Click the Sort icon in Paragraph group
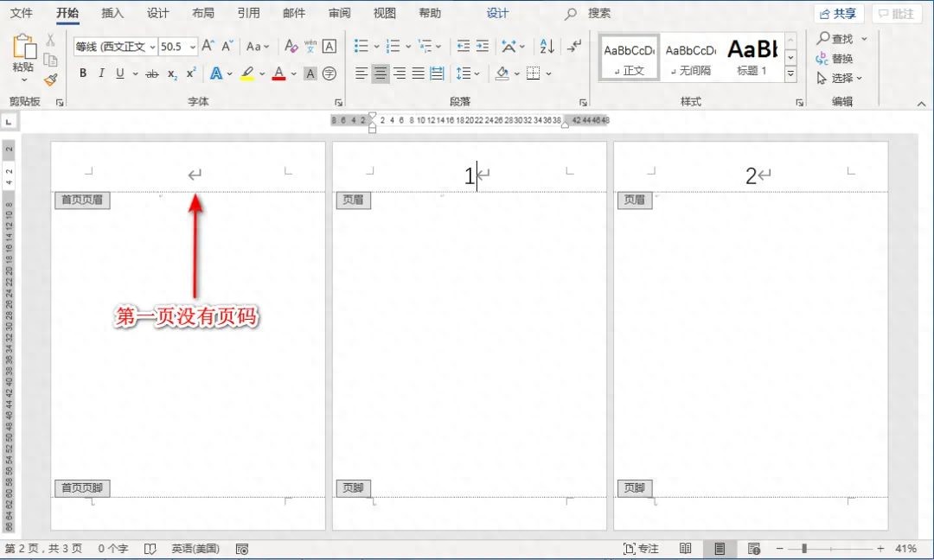The image size is (934, 560). click(x=547, y=46)
